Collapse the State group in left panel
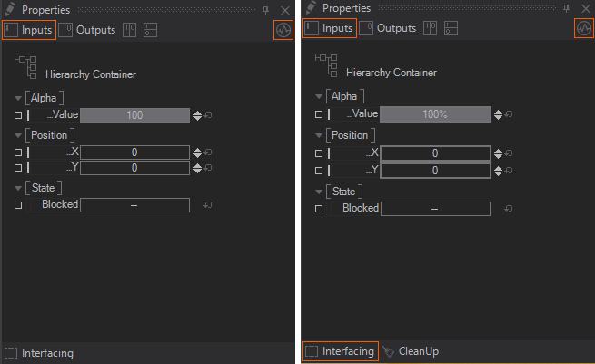Viewport: 595px width, 364px height. 18,188
